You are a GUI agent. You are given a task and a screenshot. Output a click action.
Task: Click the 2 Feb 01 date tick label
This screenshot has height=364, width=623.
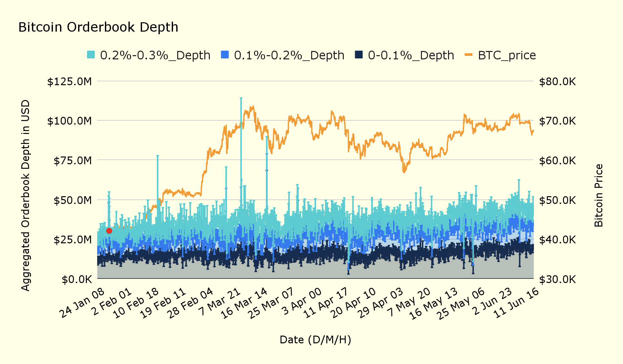[111, 301]
